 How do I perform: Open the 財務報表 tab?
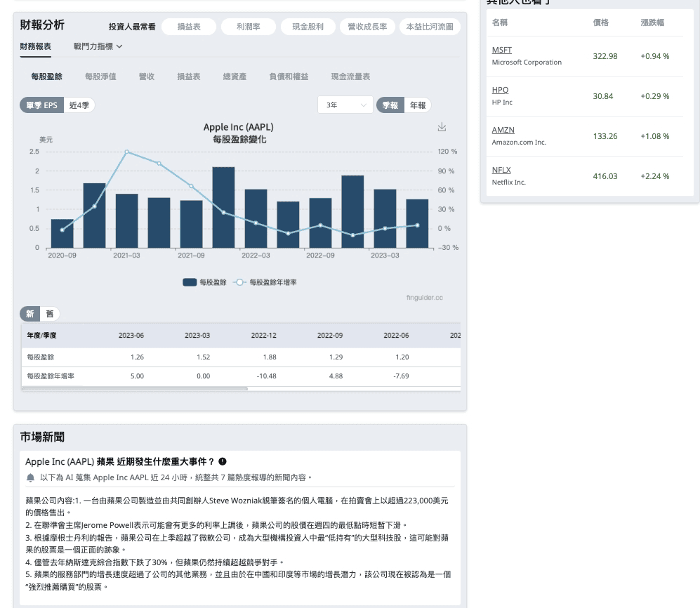[x=35, y=46]
